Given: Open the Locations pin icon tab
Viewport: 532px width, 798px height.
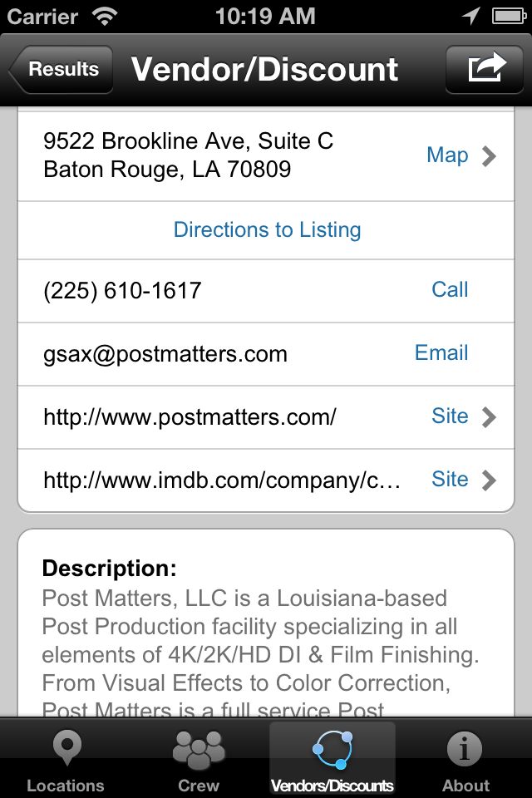Looking at the screenshot, I should (66, 748).
